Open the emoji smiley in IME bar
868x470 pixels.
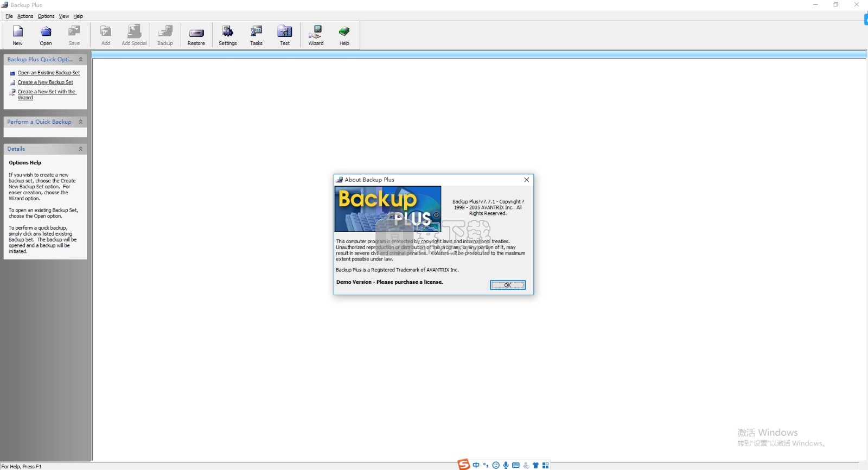click(496, 465)
